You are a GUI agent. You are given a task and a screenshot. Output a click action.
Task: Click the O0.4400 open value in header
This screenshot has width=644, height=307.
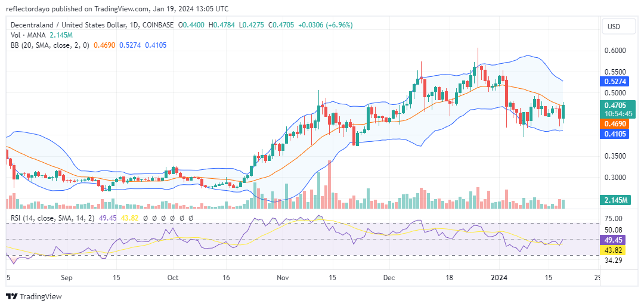pyautogui.click(x=191, y=25)
